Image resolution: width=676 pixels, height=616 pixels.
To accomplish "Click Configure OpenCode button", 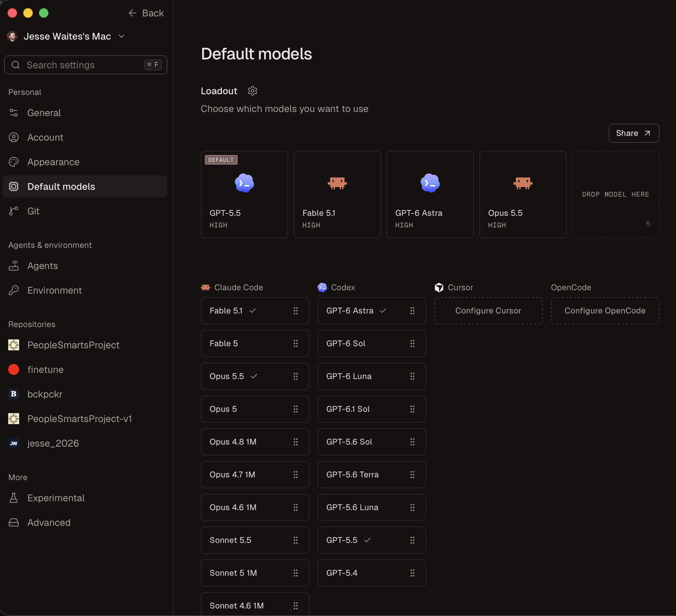I will 605,311.
